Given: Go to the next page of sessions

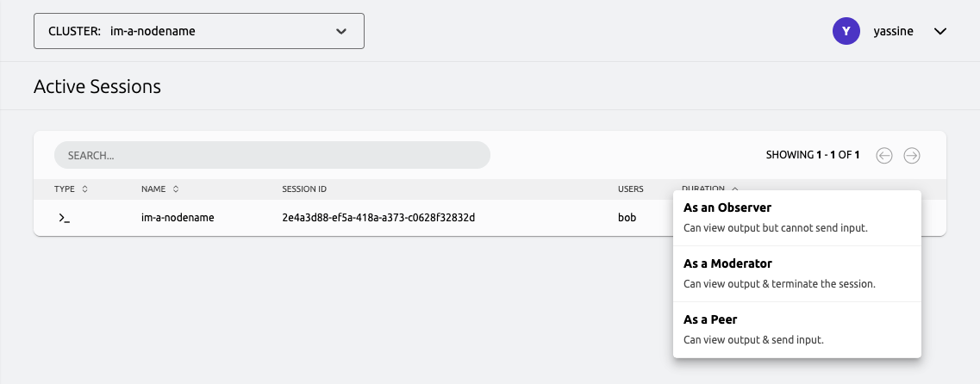Looking at the screenshot, I should coord(912,155).
